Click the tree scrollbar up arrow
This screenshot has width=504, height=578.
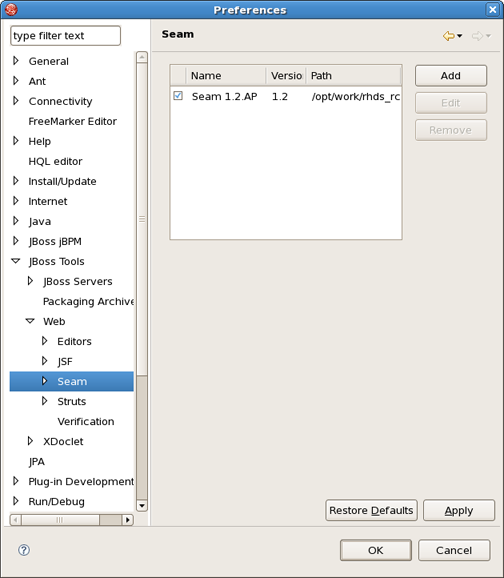click(142, 57)
